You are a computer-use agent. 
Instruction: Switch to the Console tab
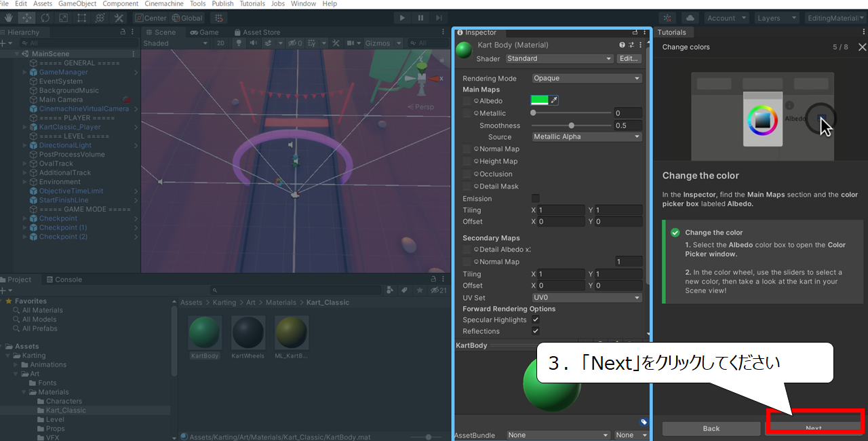63,280
